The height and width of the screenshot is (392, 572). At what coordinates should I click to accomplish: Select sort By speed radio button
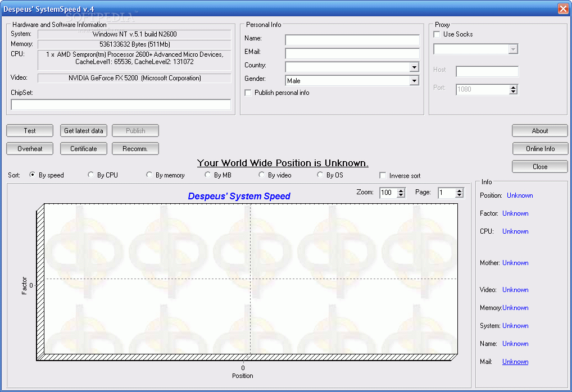point(33,175)
